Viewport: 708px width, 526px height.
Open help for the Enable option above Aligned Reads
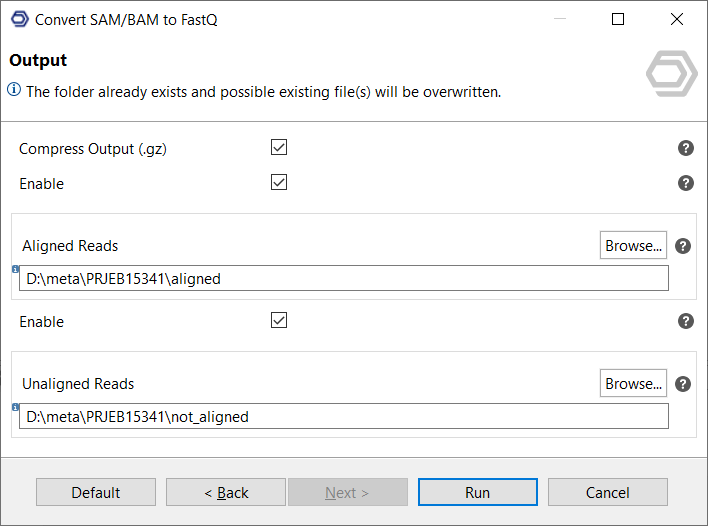tap(686, 183)
